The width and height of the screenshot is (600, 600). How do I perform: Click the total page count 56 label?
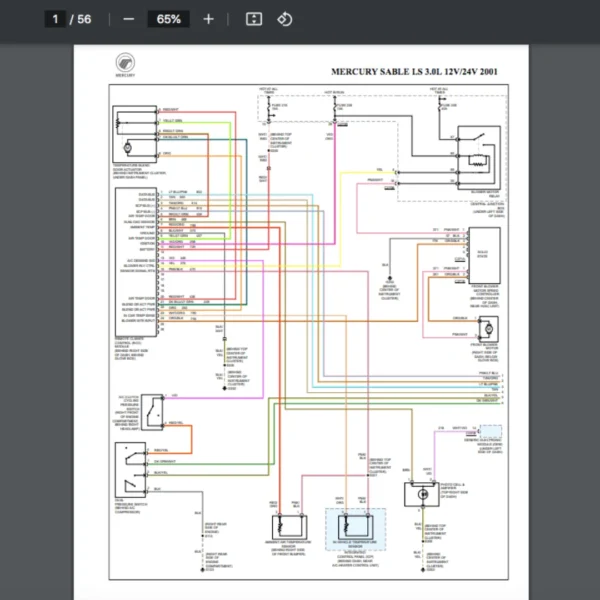(84, 19)
